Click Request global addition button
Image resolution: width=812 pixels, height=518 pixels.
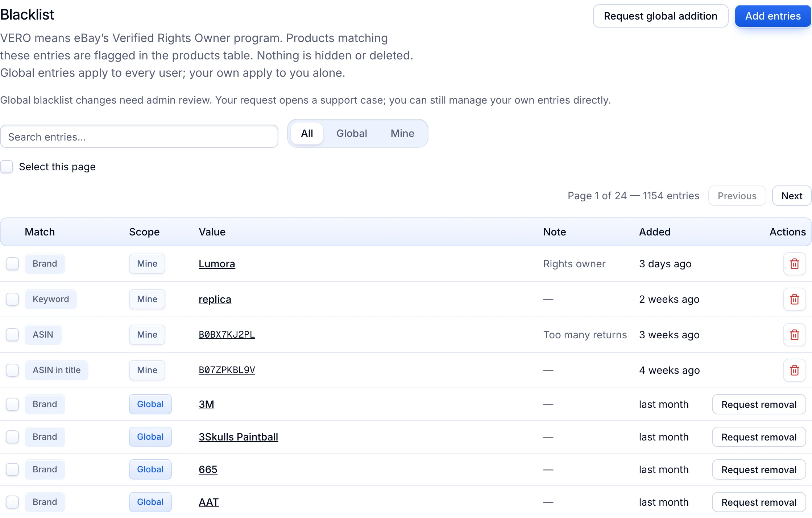pos(660,16)
